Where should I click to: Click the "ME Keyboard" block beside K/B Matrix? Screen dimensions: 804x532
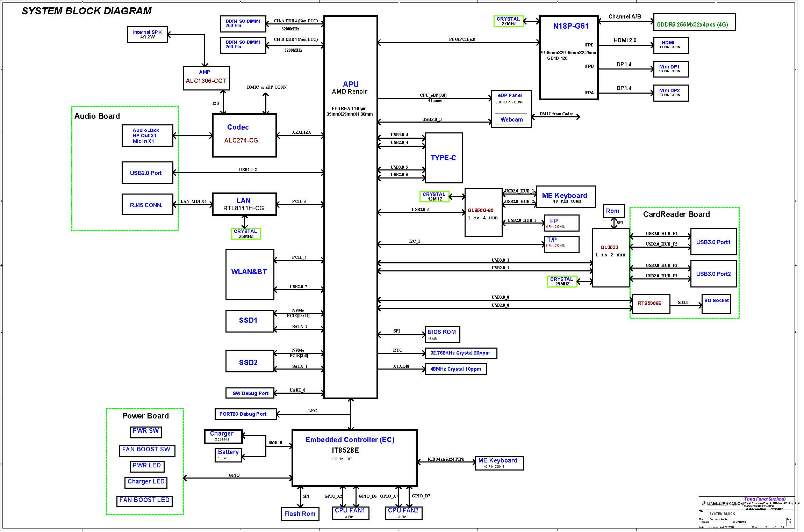click(499, 463)
